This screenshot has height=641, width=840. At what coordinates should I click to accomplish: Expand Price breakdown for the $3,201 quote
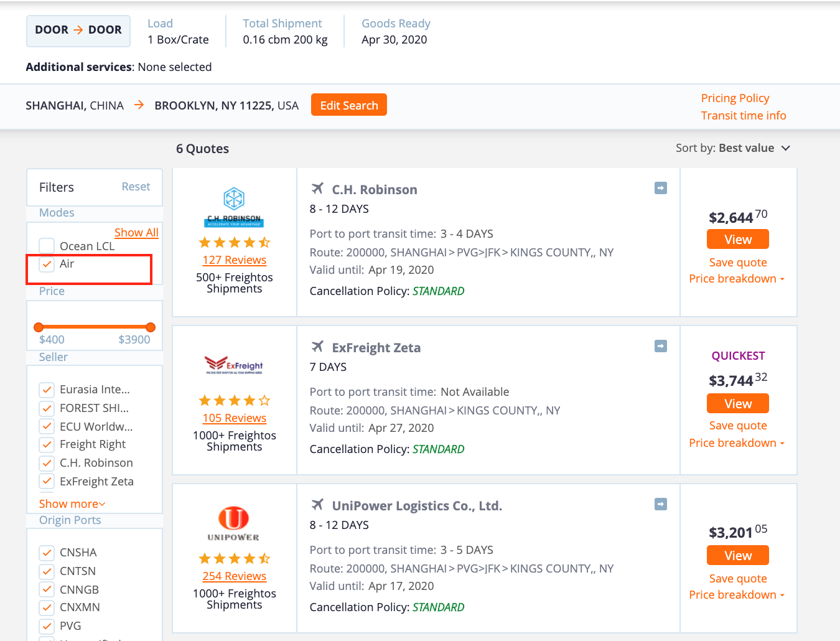click(x=737, y=595)
